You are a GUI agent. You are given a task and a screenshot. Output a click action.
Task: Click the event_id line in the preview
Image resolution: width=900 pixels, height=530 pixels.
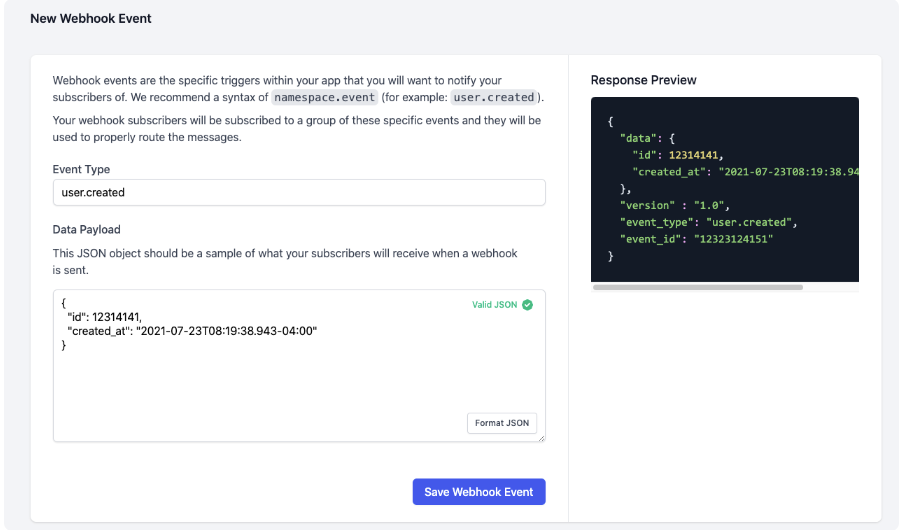point(697,239)
